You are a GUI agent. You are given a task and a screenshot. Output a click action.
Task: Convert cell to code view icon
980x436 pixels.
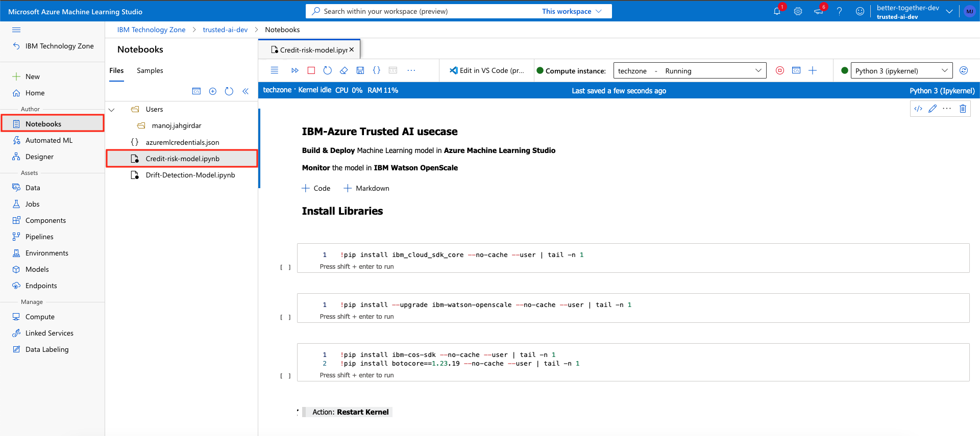pos(918,109)
